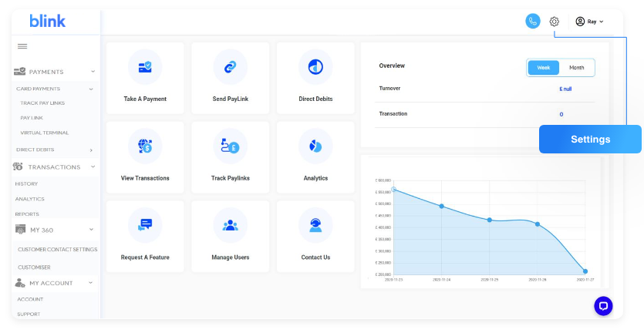Collapse the Payments section chevron
644x333 pixels.
point(93,72)
